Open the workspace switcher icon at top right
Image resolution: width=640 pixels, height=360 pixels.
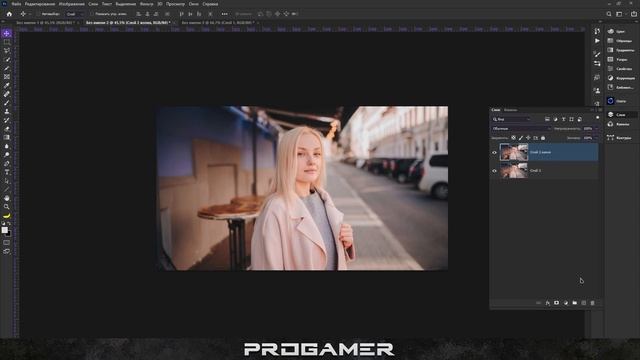pos(619,14)
